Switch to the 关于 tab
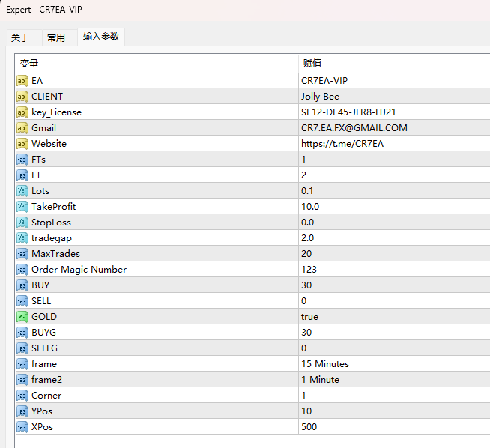Viewport: 490px width, 448px height. [x=21, y=37]
